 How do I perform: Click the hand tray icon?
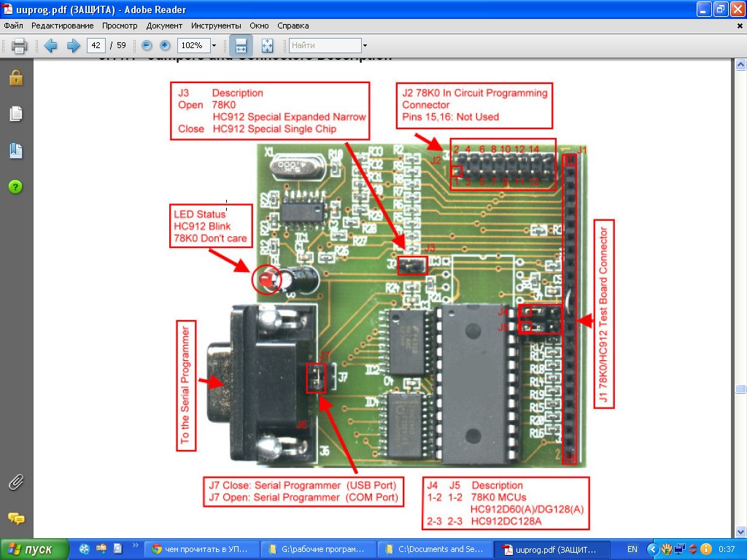667,549
